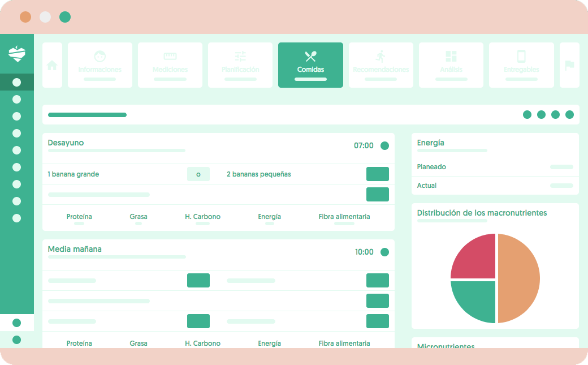This screenshot has width=588, height=365.
Task: Expand details for the first Media mañana item
Action: pyautogui.click(x=377, y=280)
